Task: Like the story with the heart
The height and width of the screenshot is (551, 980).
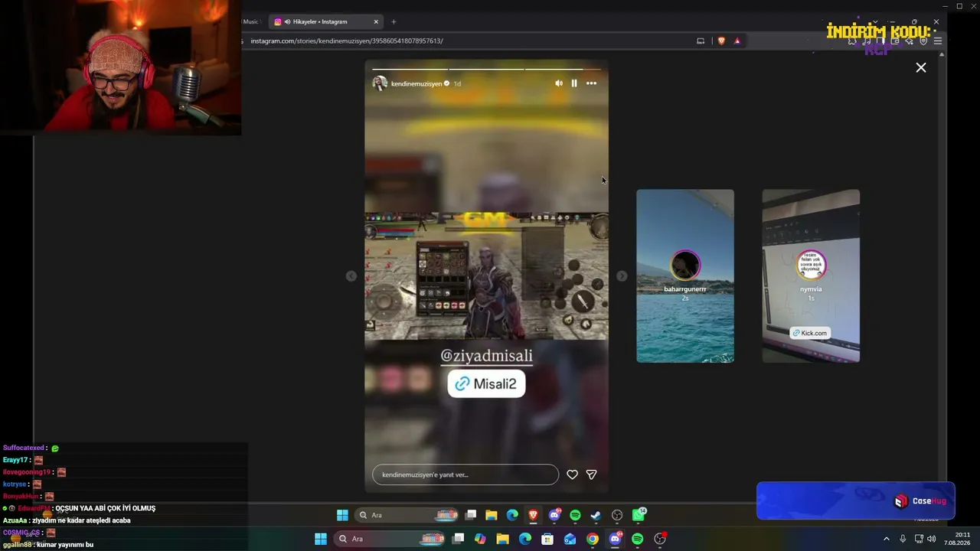Action: [572, 474]
